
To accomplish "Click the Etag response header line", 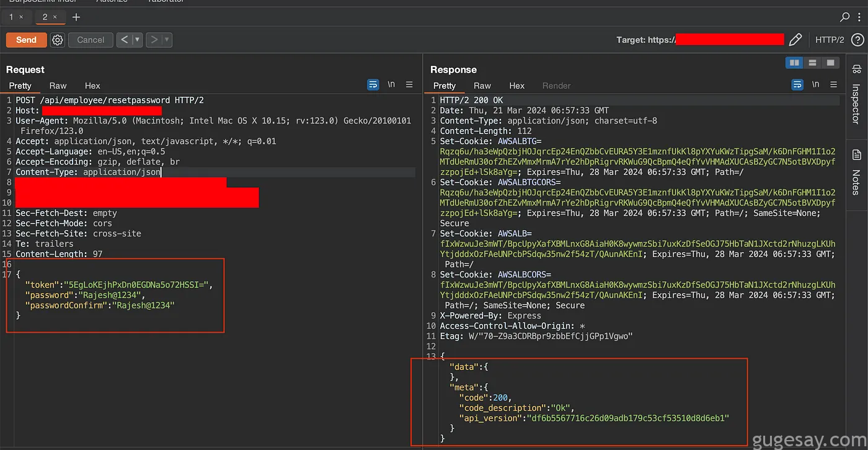I will [x=536, y=336].
